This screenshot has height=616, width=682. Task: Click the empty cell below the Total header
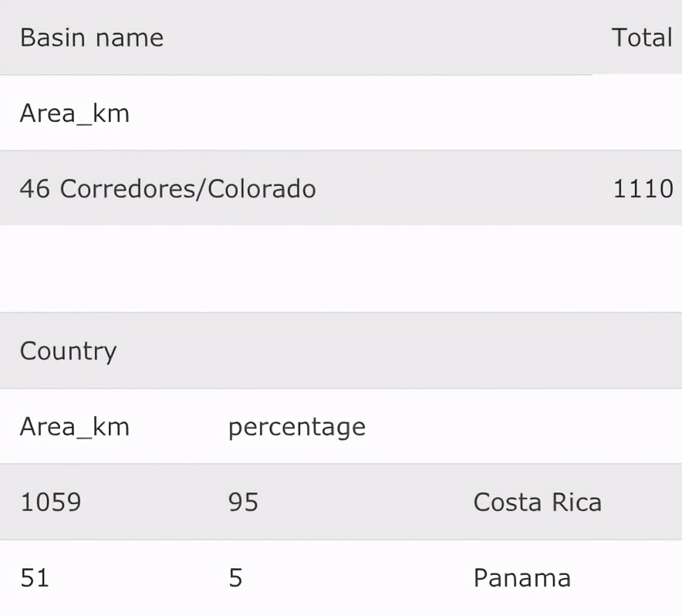[x=637, y=113]
